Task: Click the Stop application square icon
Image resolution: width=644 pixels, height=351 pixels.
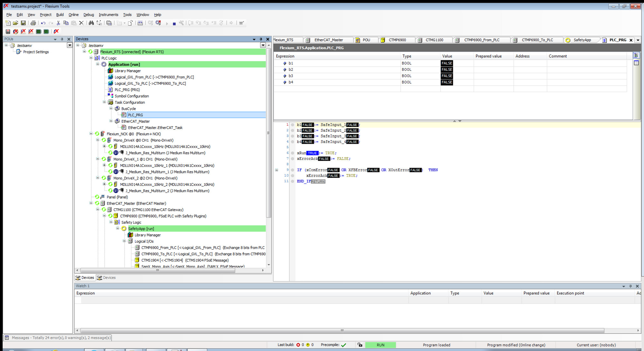Action: (x=174, y=23)
